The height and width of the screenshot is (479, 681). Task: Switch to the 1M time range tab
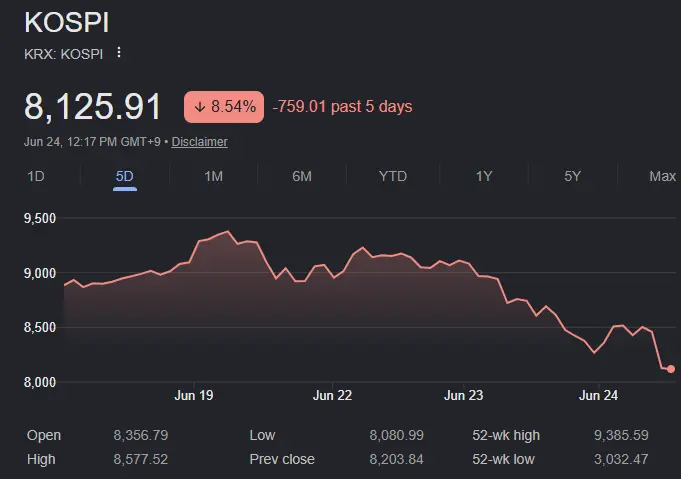[x=213, y=176]
